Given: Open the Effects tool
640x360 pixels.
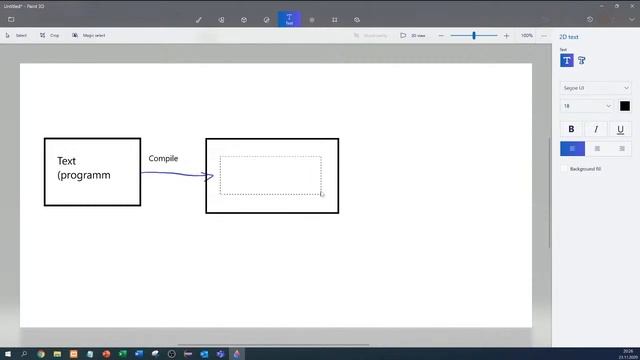Looking at the screenshot, I should coord(312,20).
